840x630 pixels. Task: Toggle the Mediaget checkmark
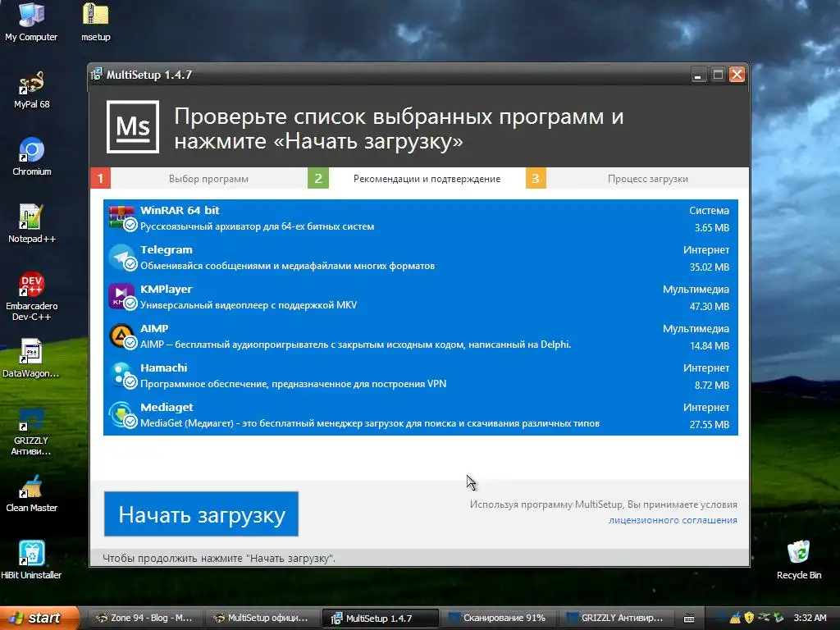[x=130, y=422]
